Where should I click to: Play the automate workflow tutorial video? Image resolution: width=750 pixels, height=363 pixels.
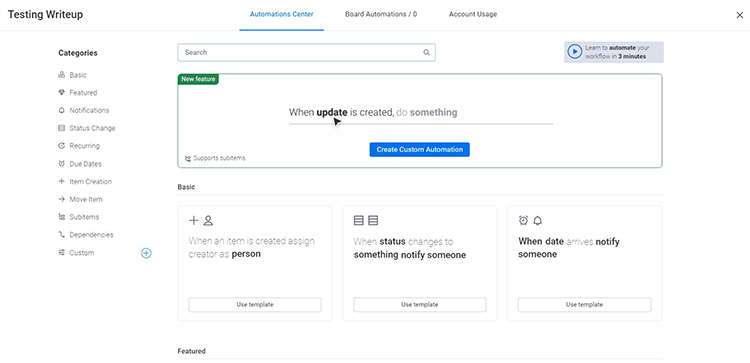tap(575, 52)
